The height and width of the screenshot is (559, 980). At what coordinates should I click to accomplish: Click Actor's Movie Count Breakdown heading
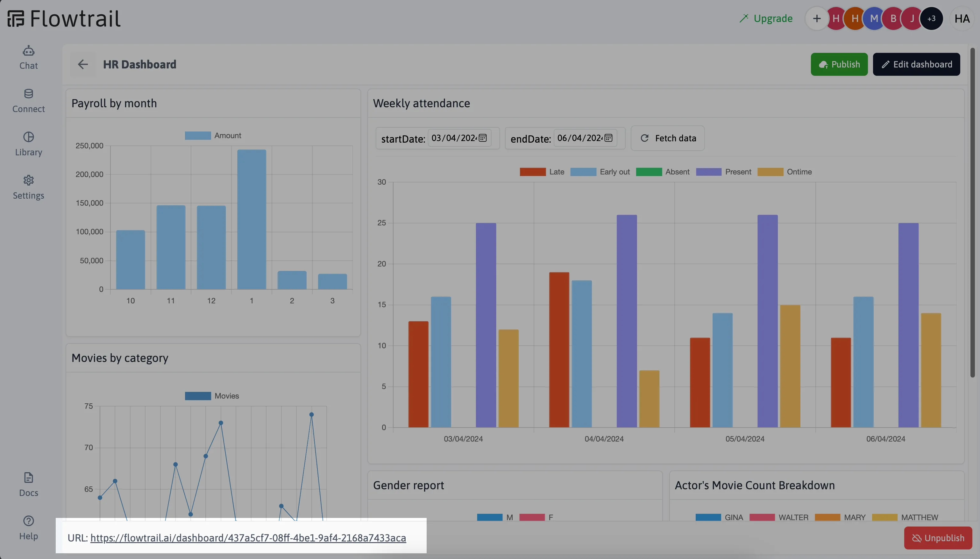[x=755, y=485]
